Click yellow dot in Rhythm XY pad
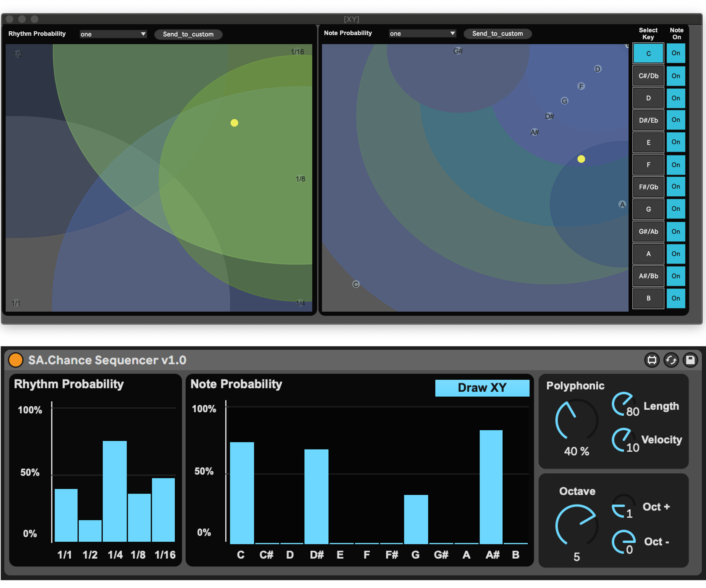 pos(234,123)
